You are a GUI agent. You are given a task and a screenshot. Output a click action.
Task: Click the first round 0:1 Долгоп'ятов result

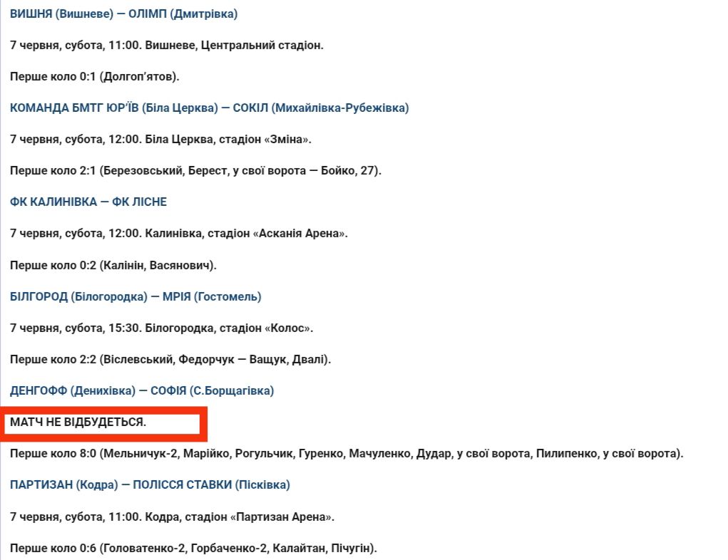[x=94, y=77]
